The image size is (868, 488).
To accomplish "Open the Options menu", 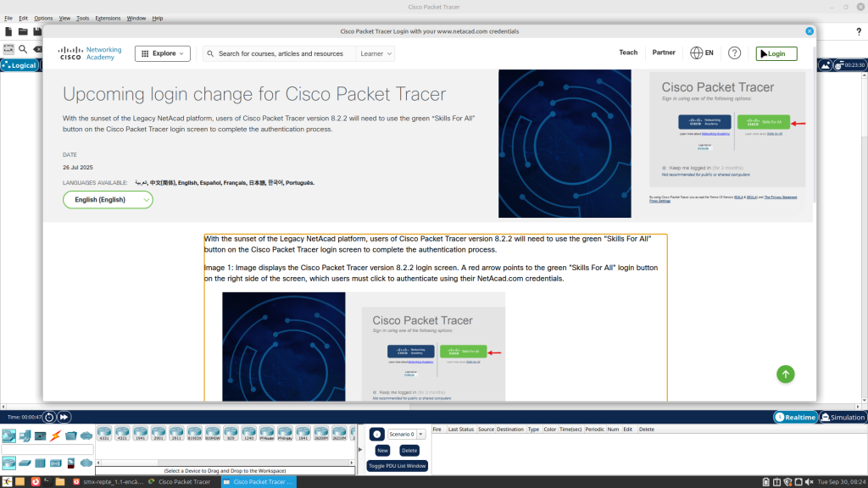I will coord(43,18).
